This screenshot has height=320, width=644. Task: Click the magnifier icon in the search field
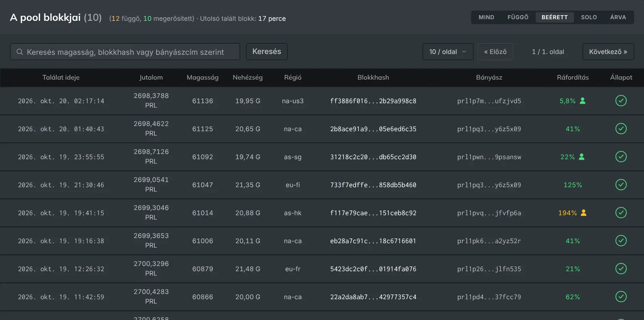pos(20,52)
